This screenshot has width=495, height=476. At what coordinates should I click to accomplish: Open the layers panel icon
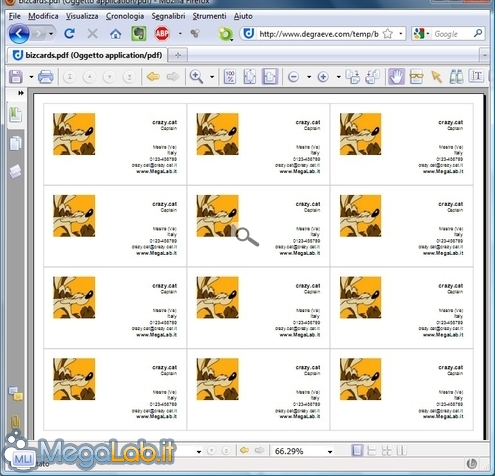click(15, 172)
